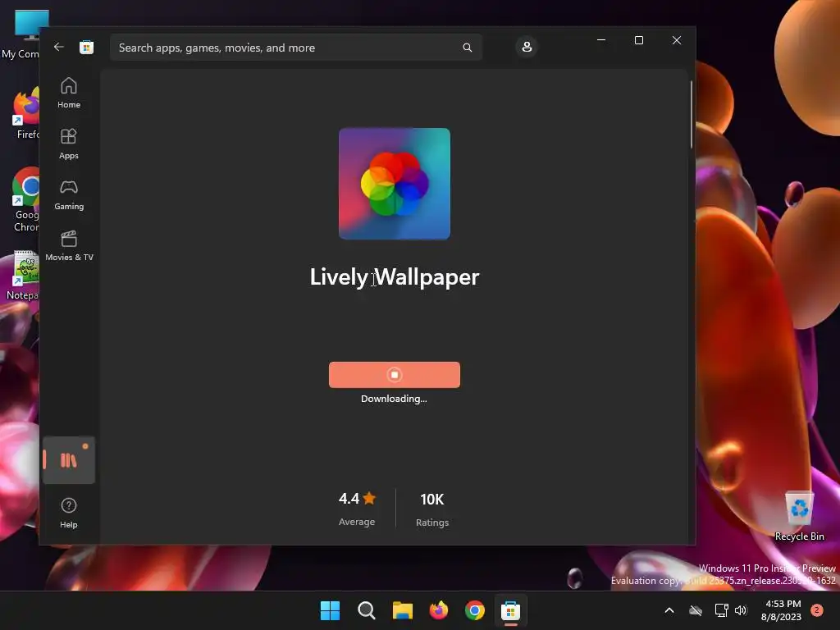The width and height of the screenshot is (840, 630).
Task: Click the Lively Wallpaper app icon
Action: [x=395, y=184]
